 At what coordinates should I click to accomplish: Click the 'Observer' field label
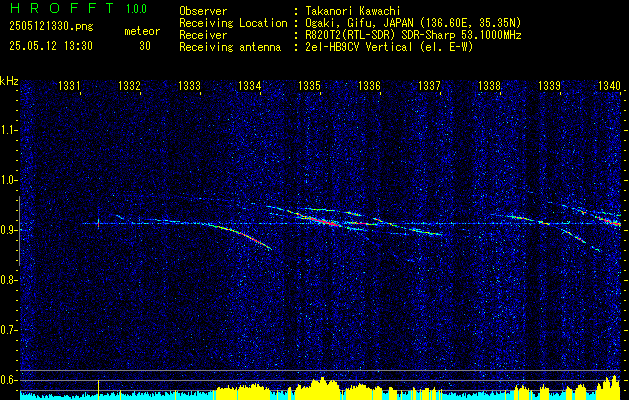pyautogui.click(x=203, y=11)
